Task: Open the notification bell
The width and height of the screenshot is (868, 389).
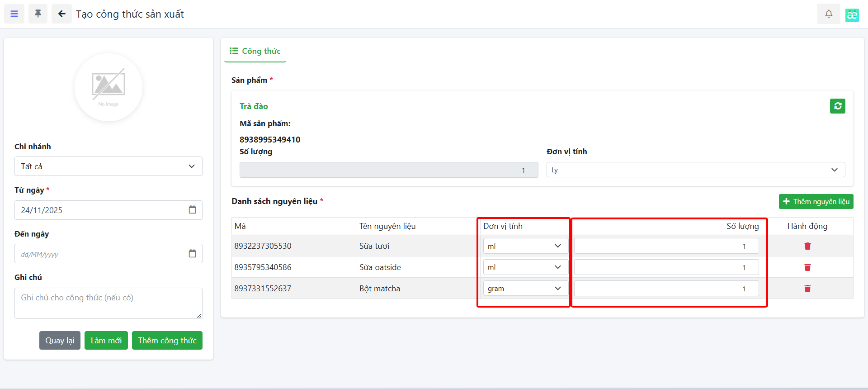Action: click(828, 14)
